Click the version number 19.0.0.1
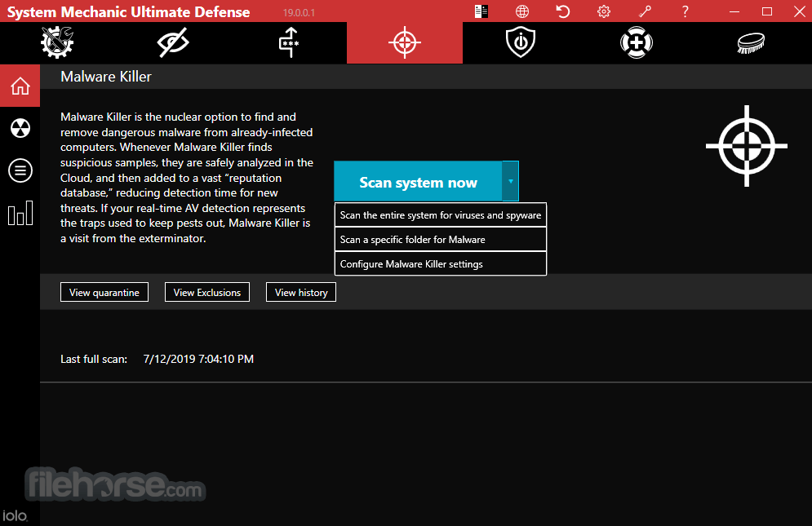Image resolution: width=812 pixels, height=526 pixels. point(299,12)
